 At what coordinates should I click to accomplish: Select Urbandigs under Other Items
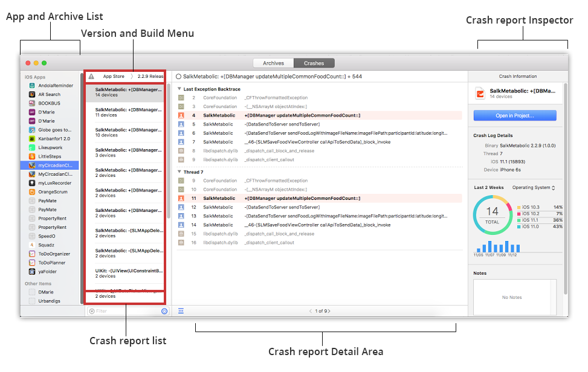[44, 301]
